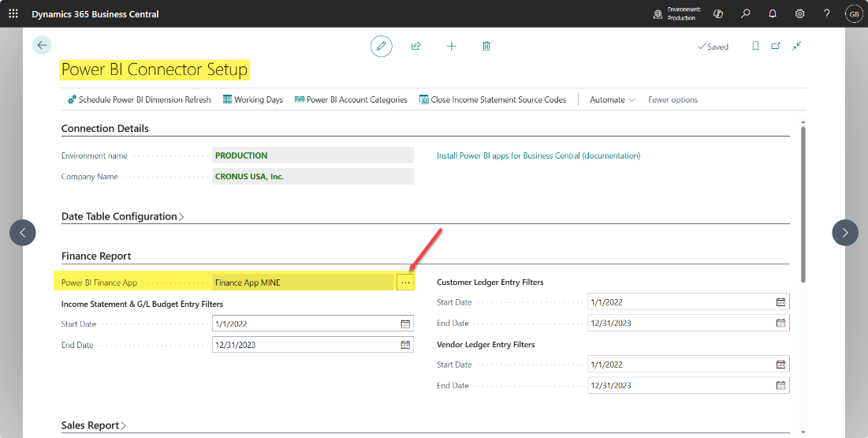Open Power BI Finance App lookup ellipsis

click(x=406, y=283)
